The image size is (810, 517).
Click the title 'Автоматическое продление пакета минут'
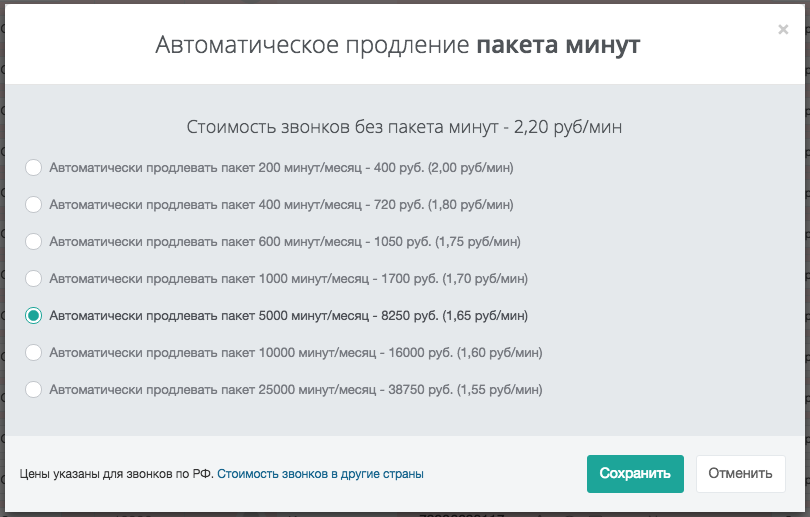(398, 45)
